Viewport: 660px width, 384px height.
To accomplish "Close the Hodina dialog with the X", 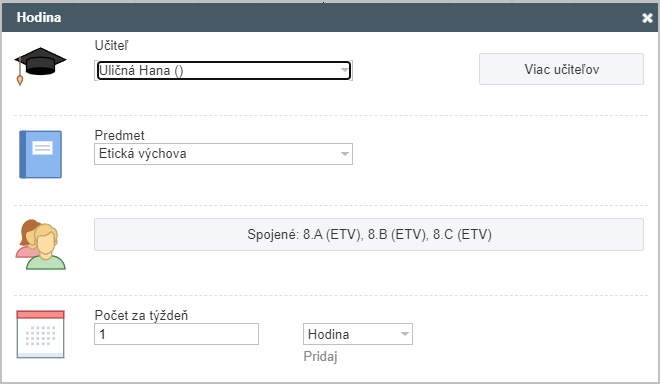I will [647, 18].
